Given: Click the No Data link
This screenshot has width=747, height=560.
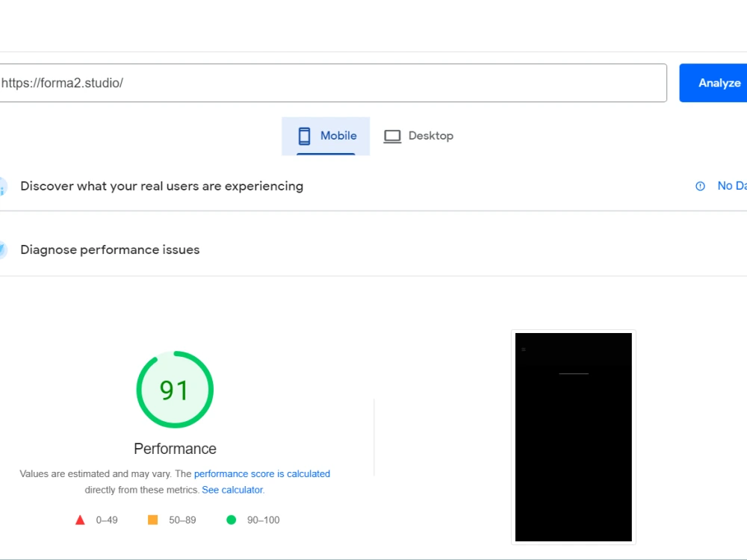Looking at the screenshot, I should pos(732,186).
